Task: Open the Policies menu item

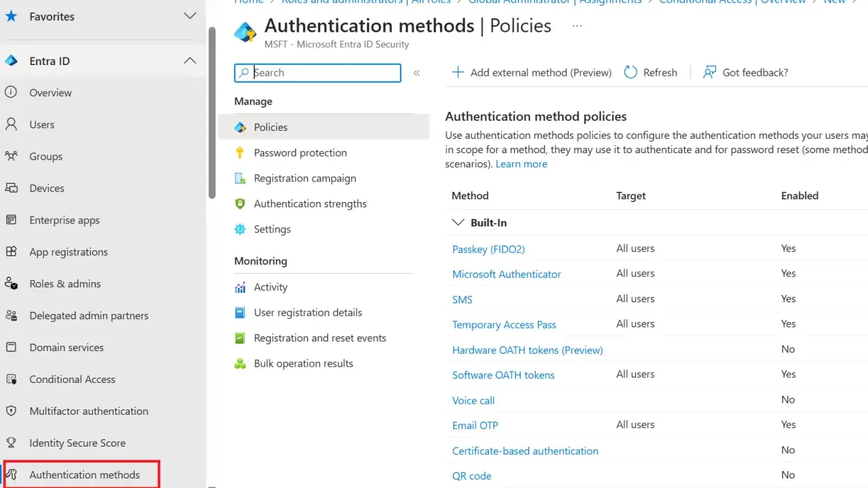Action: [x=324, y=127]
